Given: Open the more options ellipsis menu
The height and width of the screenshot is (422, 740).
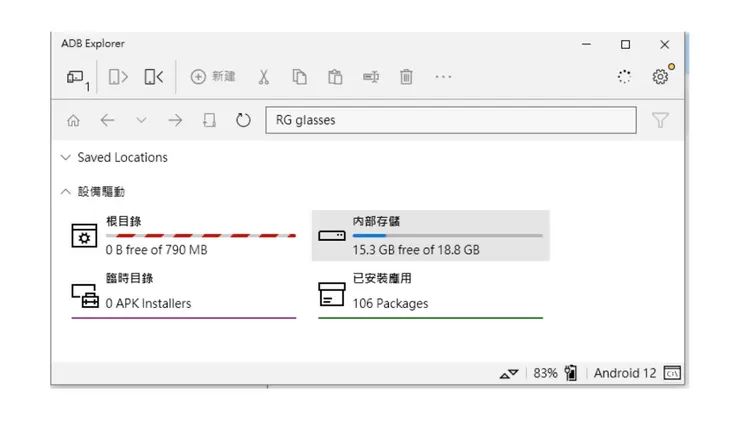Looking at the screenshot, I should 443,77.
